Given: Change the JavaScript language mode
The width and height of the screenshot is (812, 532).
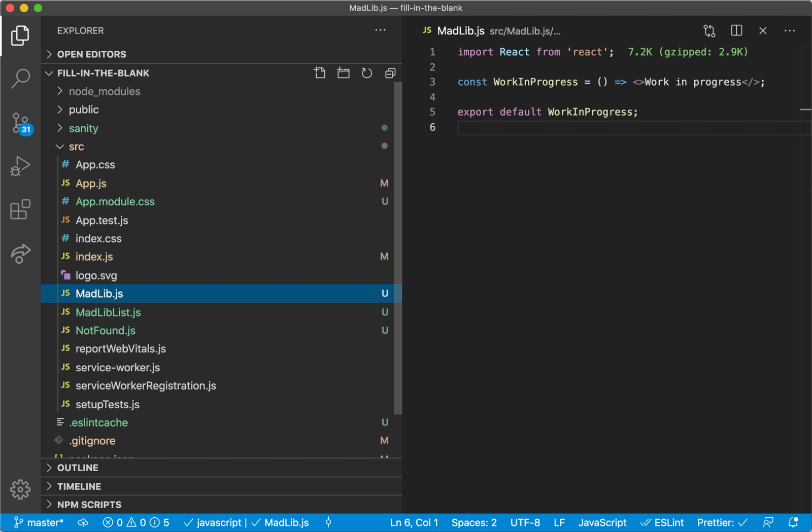Looking at the screenshot, I should coord(602,522).
